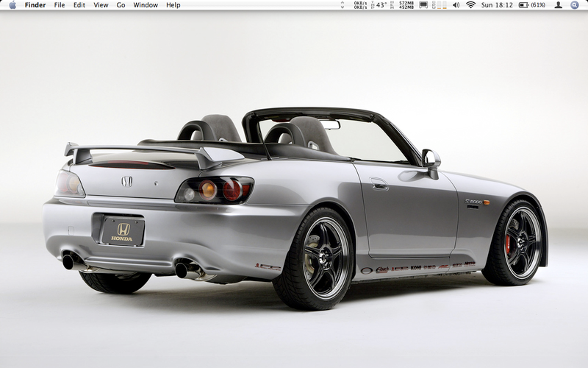Image resolution: width=588 pixels, height=368 pixels.
Task: Open the Edit menu
Action: click(79, 5)
